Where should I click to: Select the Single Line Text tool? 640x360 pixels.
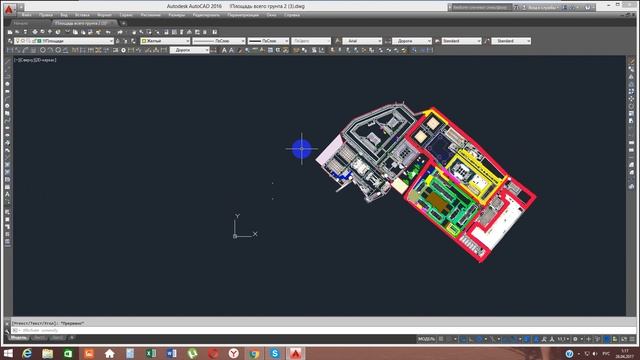click(232, 50)
